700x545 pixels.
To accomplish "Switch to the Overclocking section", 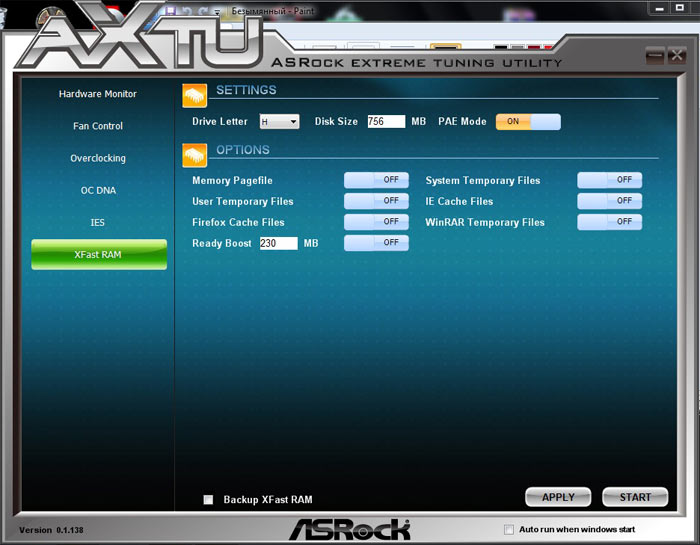I will [x=98, y=158].
